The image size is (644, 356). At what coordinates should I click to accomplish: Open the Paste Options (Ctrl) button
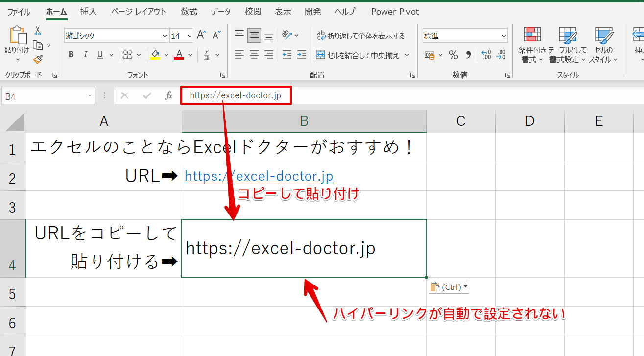point(449,287)
